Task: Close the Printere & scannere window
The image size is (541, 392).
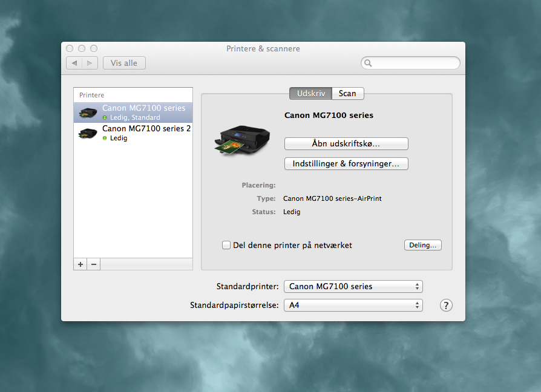Action: pos(70,48)
